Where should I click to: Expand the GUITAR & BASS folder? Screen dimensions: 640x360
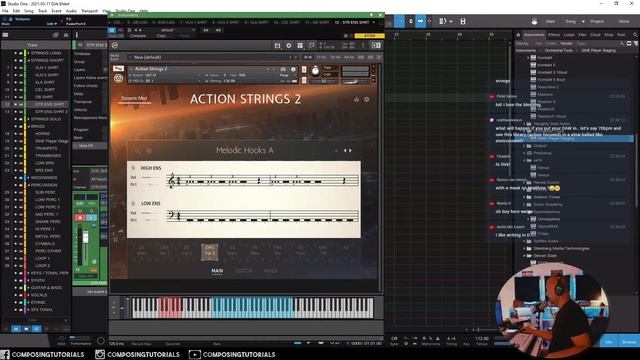pos(29,288)
